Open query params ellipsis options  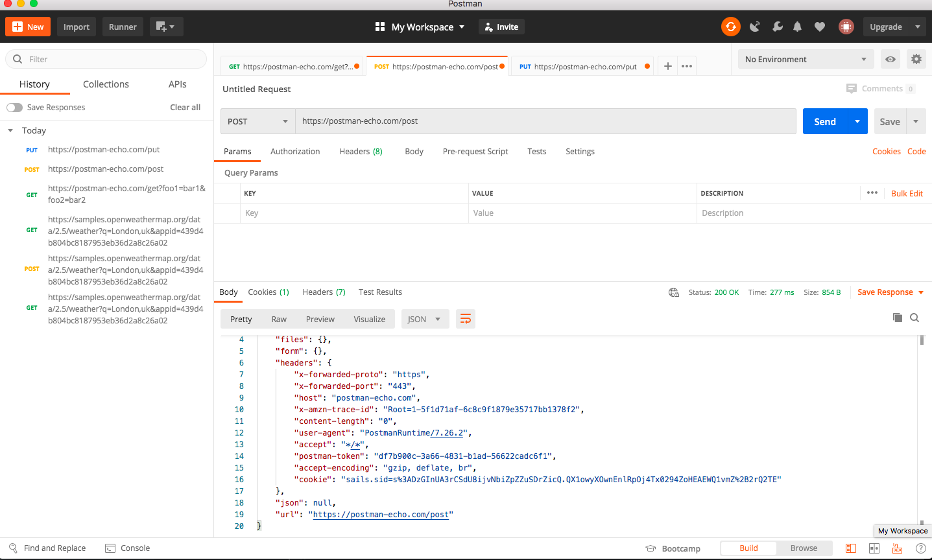click(872, 192)
